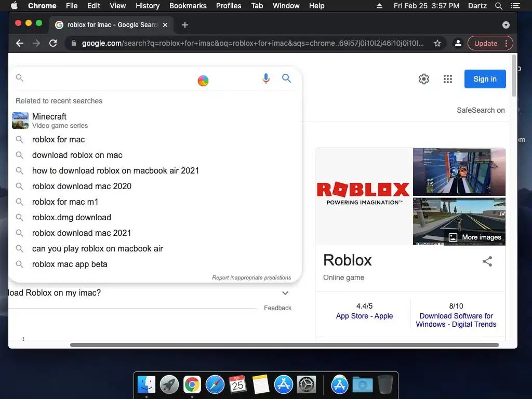Open a new tab with plus icon
Image resolution: width=532 pixels, height=399 pixels.
185,25
